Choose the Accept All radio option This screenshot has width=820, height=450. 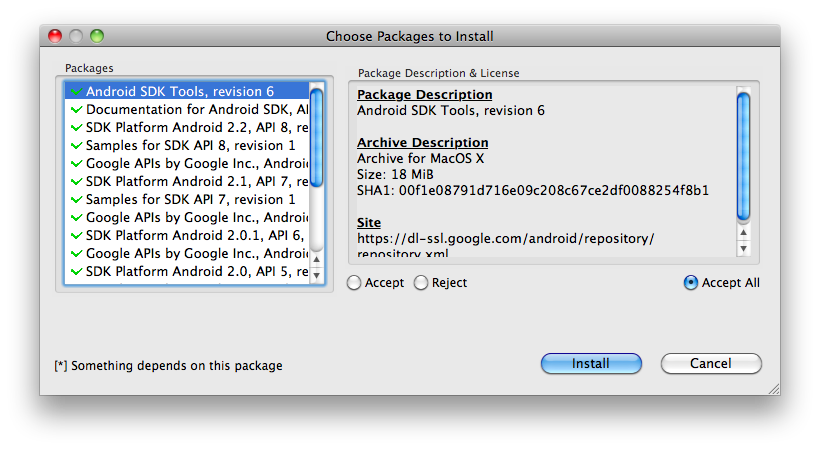point(691,283)
